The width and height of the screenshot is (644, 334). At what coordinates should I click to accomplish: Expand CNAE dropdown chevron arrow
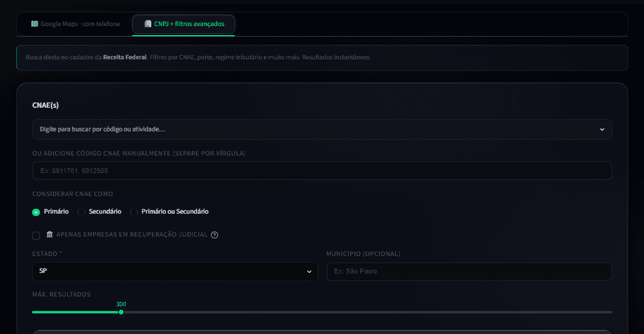click(x=602, y=129)
